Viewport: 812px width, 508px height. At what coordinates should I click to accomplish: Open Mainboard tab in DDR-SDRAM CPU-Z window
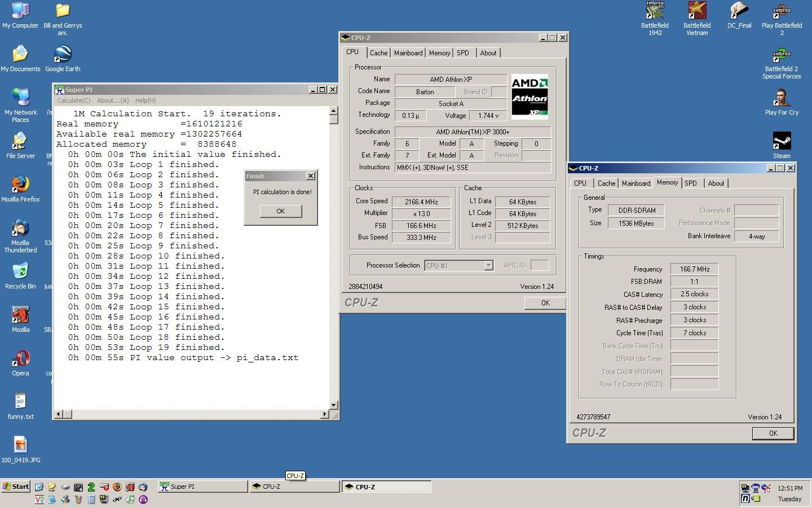(x=636, y=183)
